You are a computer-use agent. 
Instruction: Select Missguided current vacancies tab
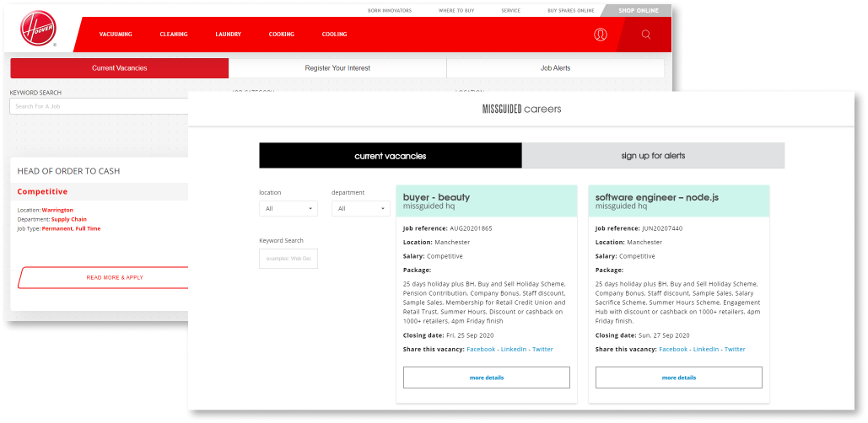point(391,156)
